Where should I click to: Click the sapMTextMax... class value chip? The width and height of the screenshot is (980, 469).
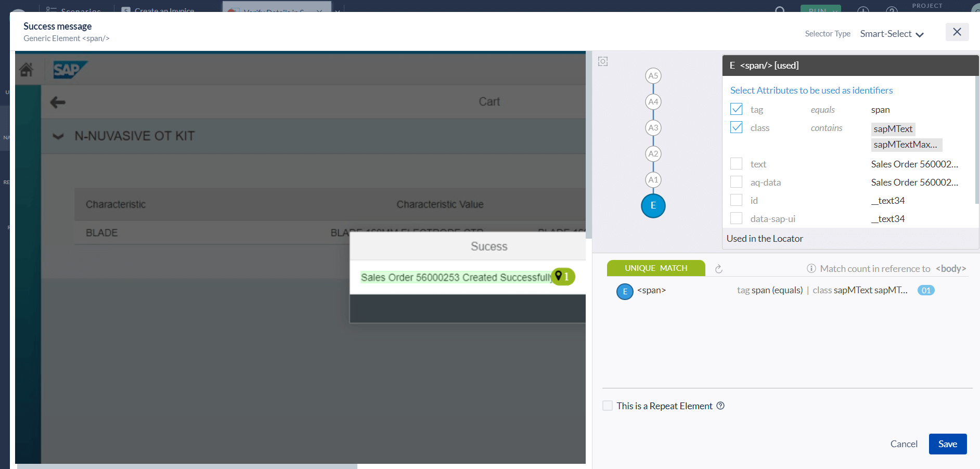(x=907, y=145)
